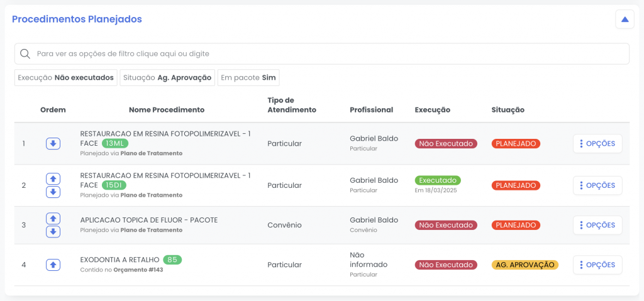Image resolution: width=644 pixels, height=301 pixels.
Task: Click down arrow for Aplicacao Topica de Fluor
Action: [53, 232]
